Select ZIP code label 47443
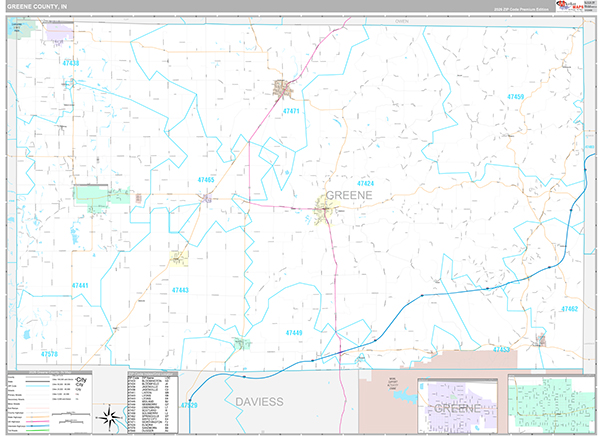The width and height of the screenshot is (600, 436). point(180,290)
